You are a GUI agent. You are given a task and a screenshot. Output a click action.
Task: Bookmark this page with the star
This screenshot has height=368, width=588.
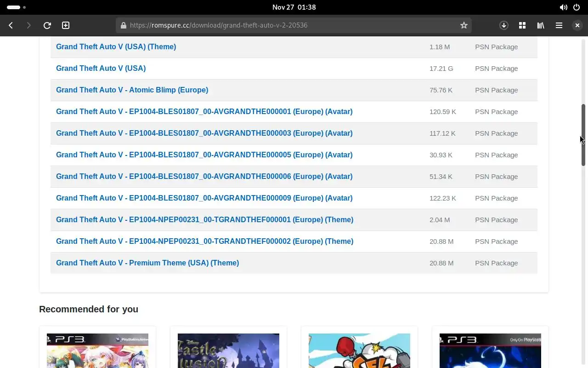click(x=464, y=25)
